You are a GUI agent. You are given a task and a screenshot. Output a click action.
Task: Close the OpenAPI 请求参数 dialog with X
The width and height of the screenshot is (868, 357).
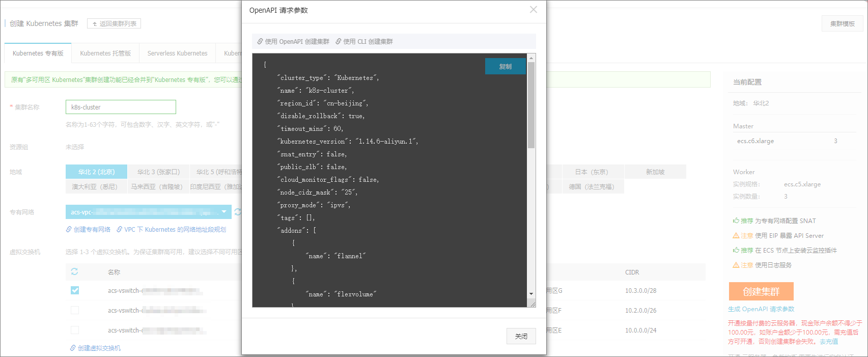[533, 10]
